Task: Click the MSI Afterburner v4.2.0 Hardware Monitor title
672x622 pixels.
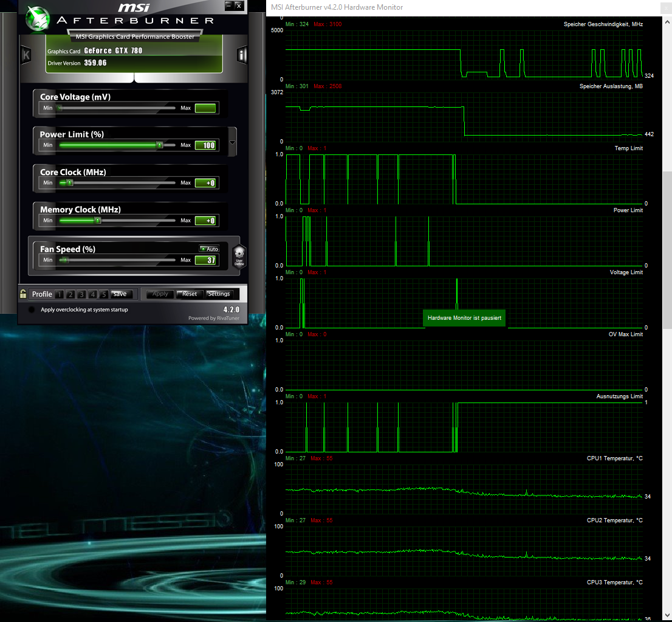Action: click(337, 7)
